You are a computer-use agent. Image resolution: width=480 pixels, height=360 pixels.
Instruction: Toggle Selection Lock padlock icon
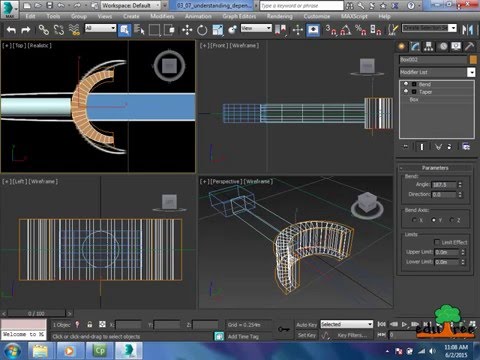[90, 324]
